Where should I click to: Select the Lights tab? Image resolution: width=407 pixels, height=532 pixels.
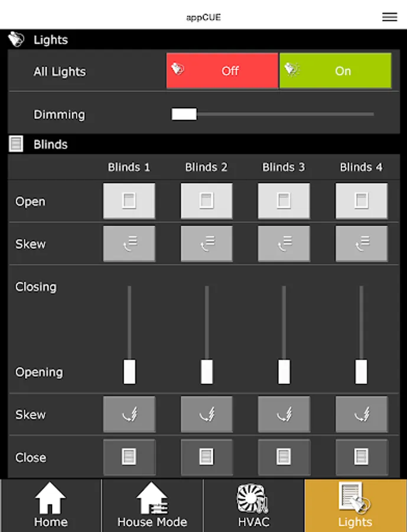point(355,505)
